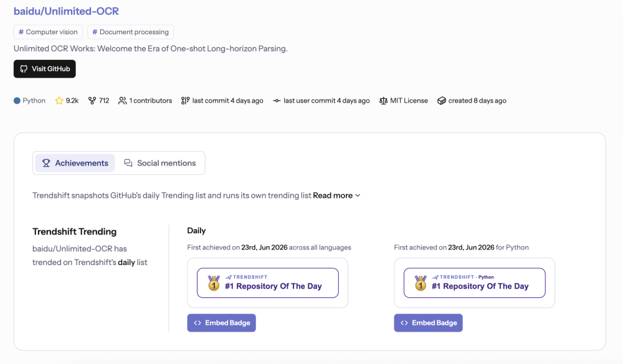Click the "1 contributors" text
The image size is (623, 364).
pos(151,100)
